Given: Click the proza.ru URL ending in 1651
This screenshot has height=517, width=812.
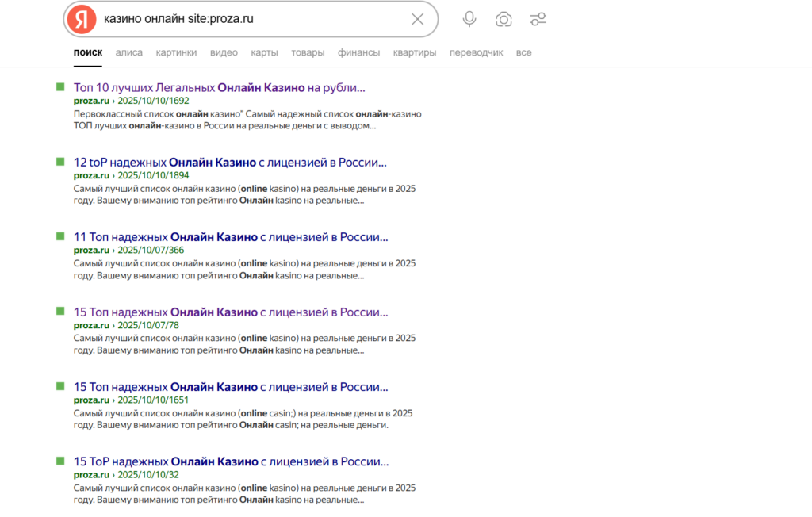Looking at the screenshot, I should pos(131,400).
